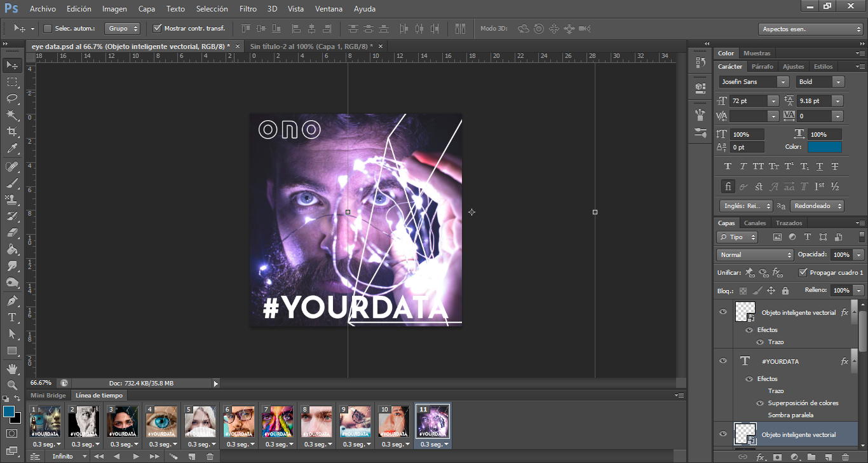Open the Josefin Sans font dropdown
868x463 pixels.
point(783,82)
